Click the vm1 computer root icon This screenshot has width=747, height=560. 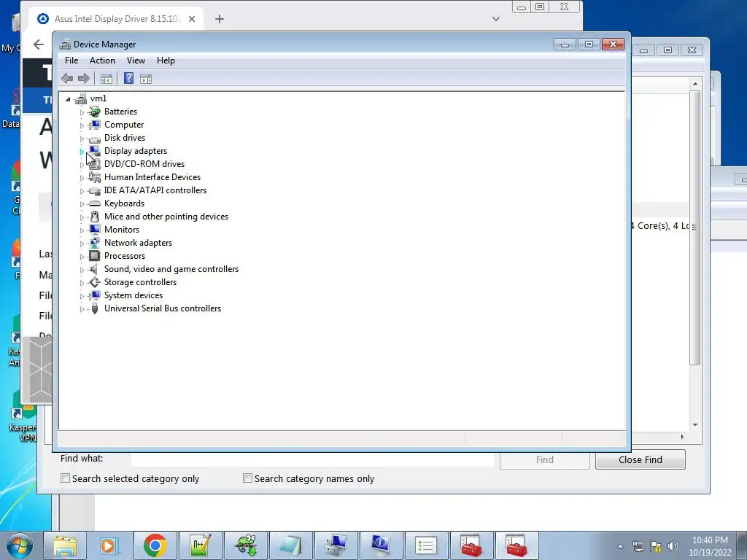81,98
